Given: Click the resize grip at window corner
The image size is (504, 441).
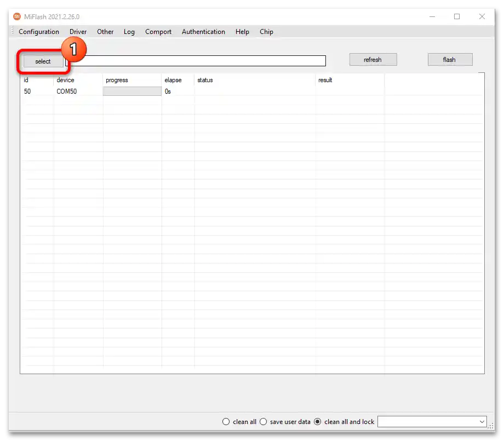Looking at the screenshot, I should point(491,426).
